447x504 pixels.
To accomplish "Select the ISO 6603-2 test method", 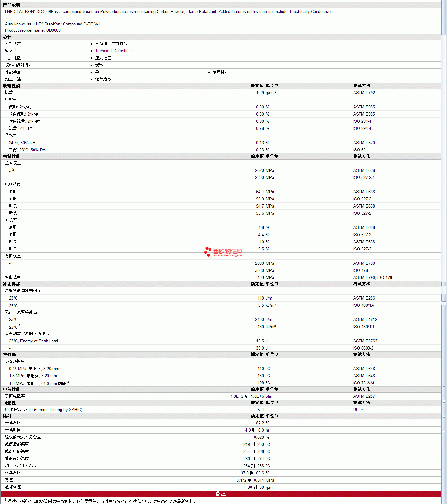I will [363, 348].
